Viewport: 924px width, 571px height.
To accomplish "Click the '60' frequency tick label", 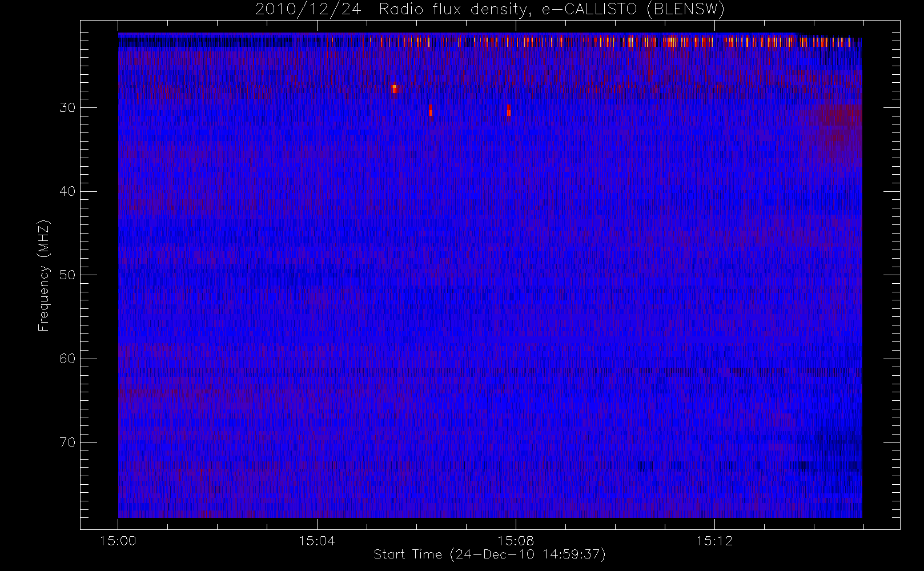I will (67, 359).
